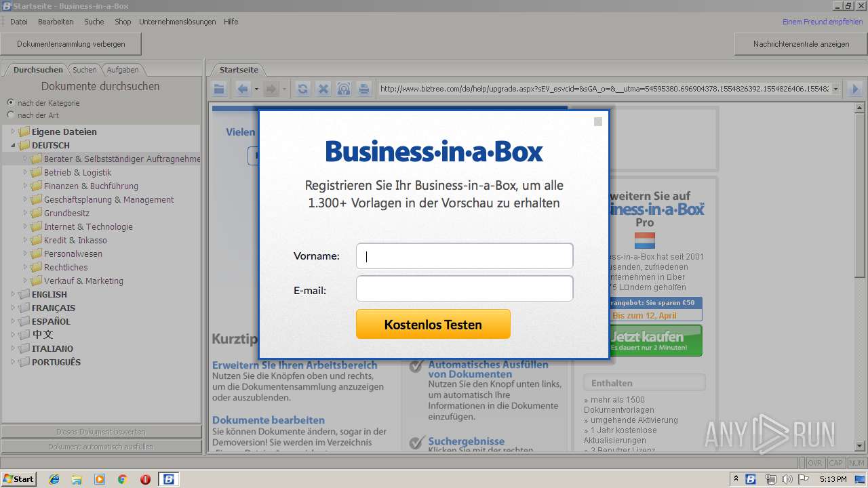Select the Finanzen & Buchführung folder
Viewport: 868px width, 488px height.
[x=91, y=186]
